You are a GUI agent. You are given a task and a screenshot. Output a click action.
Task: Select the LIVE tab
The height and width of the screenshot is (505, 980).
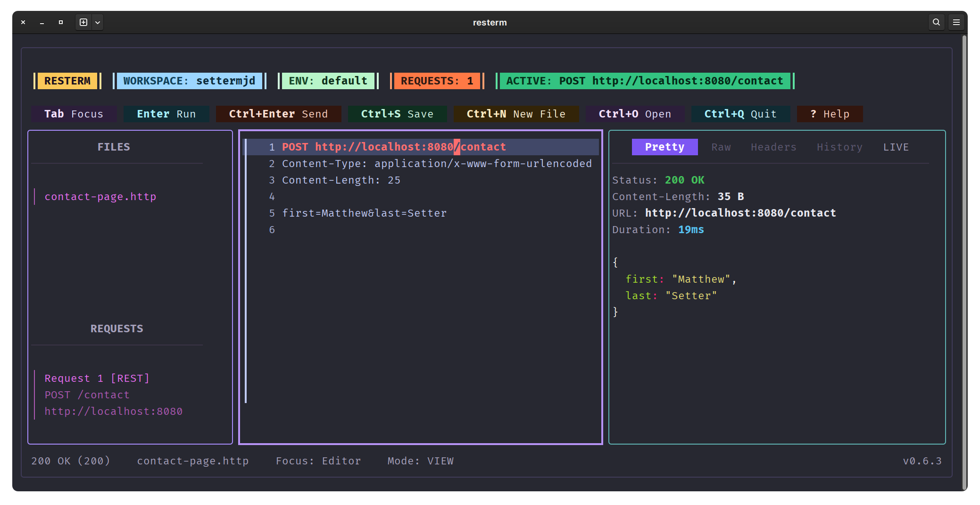pos(896,147)
